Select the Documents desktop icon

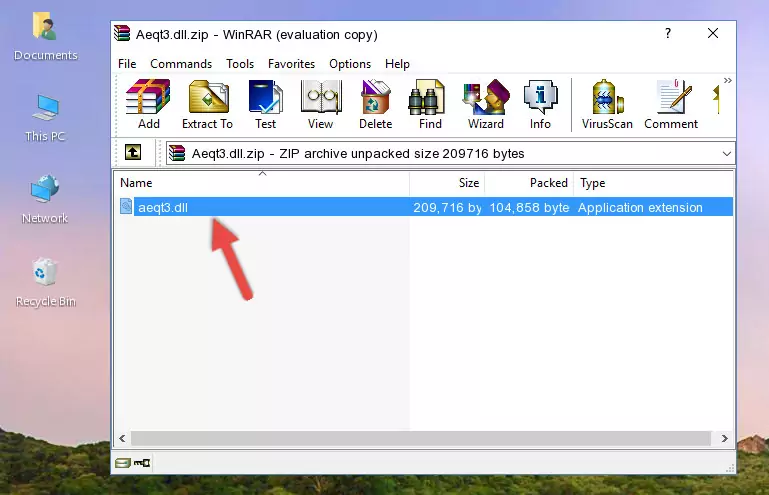click(x=45, y=37)
